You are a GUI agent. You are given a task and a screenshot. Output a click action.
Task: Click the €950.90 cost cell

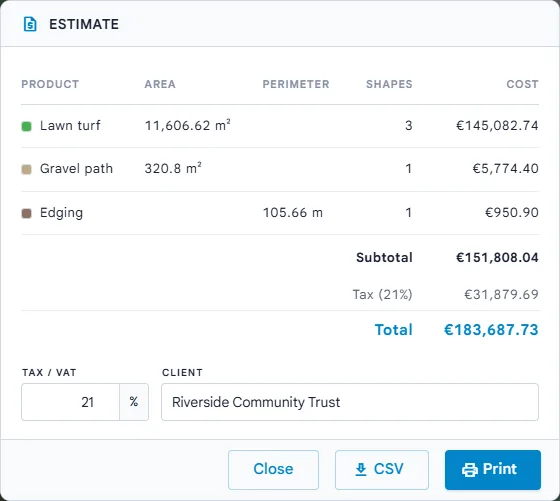click(511, 213)
